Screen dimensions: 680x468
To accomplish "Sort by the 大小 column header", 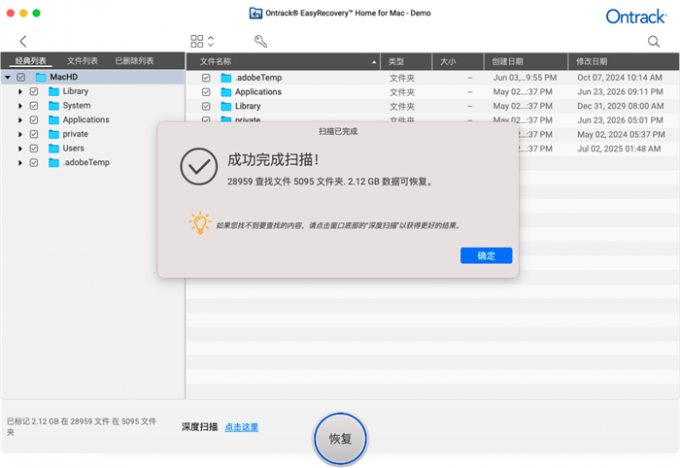I will click(x=458, y=62).
